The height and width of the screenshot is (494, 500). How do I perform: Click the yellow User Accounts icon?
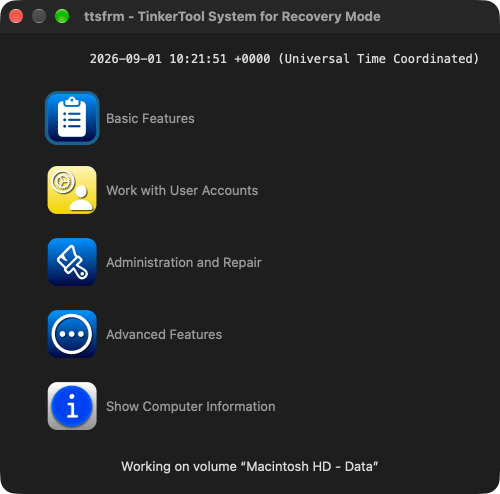(72, 190)
